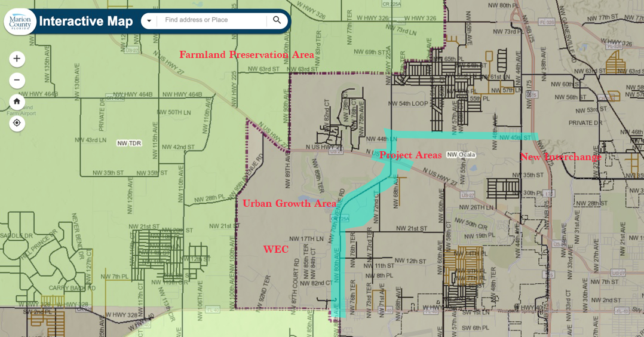Click the NW 73rd PL road label
644x337 pixels.
(x=507, y=32)
